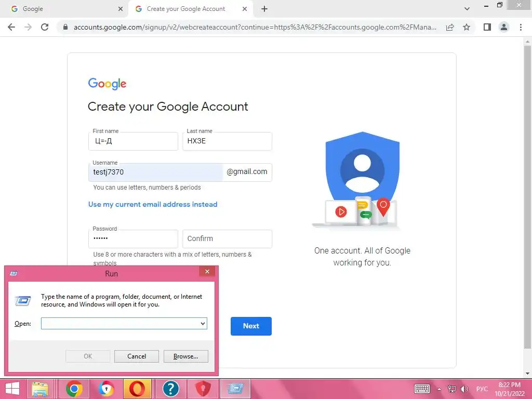Click the Create your Google Account heading

(168, 107)
